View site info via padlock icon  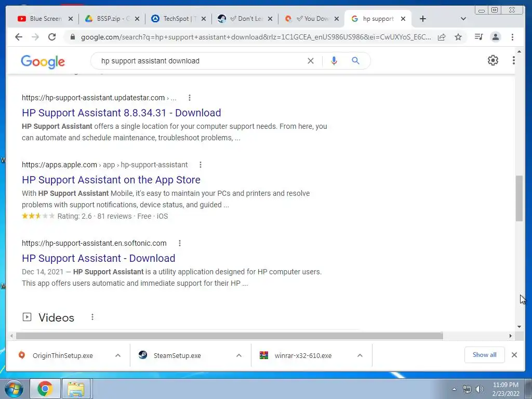point(72,37)
